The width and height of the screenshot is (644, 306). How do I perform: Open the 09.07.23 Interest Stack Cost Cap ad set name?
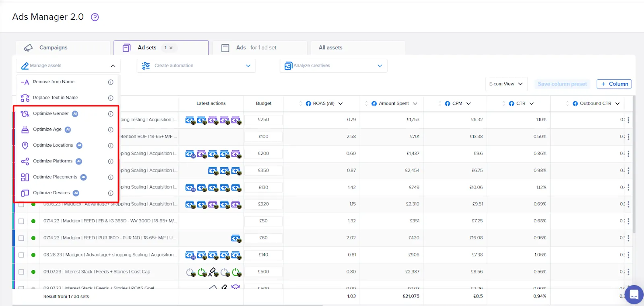pos(97,272)
